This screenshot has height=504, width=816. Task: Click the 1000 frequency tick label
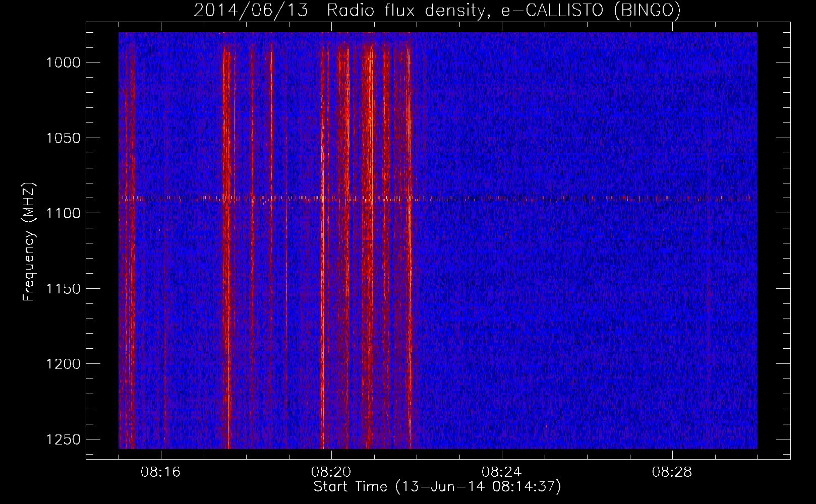(63, 62)
